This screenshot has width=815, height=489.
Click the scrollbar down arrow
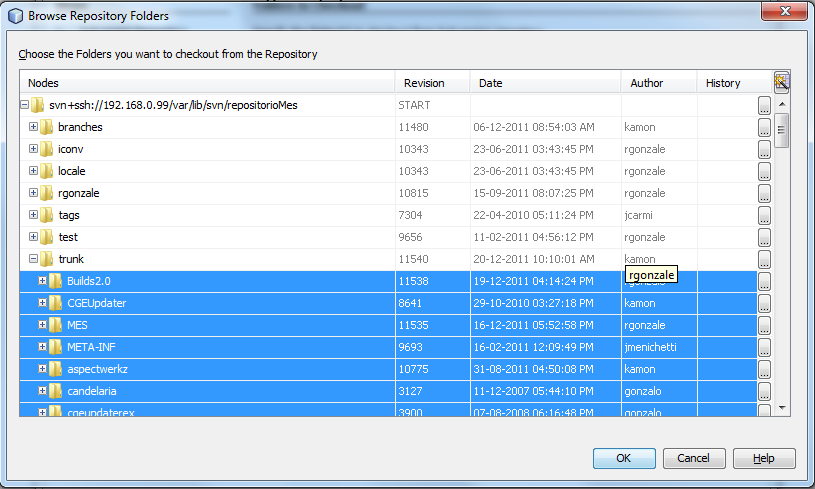(782, 408)
